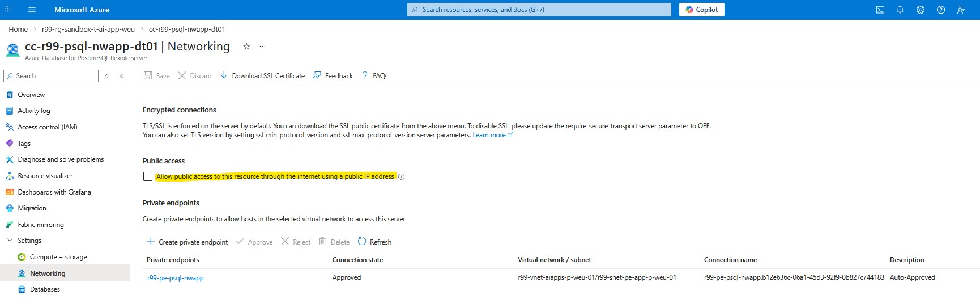Open the notifications bell
The height and width of the screenshot is (299, 980).
click(900, 10)
